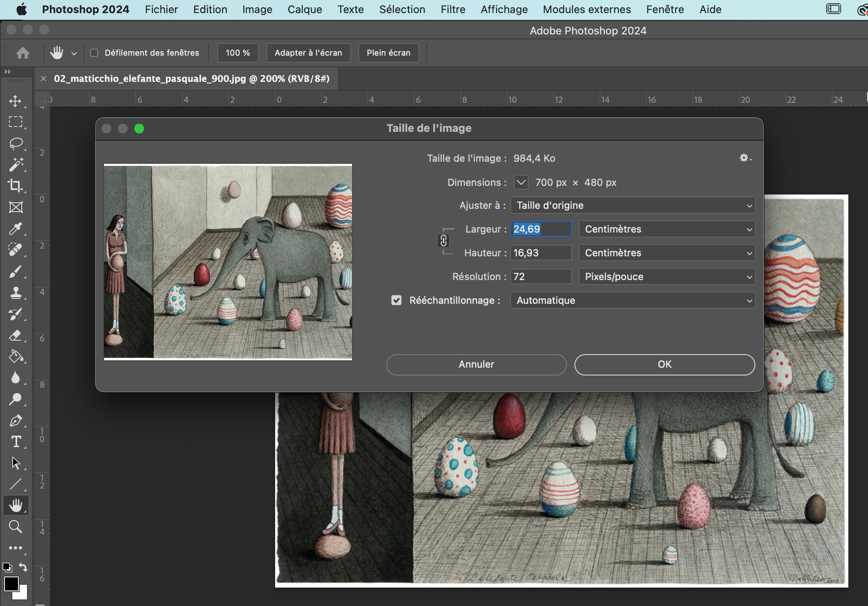Select the Path Selection tool

16,463
